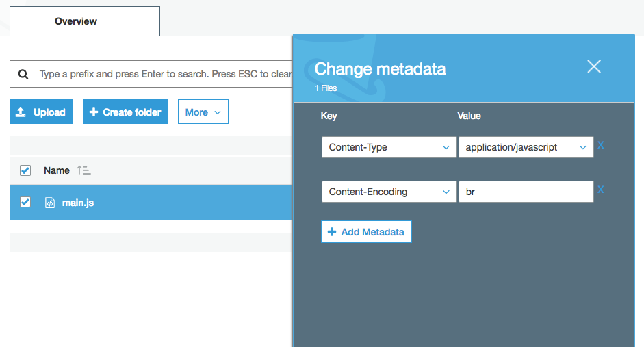The height and width of the screenshot is (347, 644).
Task: Click the '1 Files' subtitle text
Action: 326,88
